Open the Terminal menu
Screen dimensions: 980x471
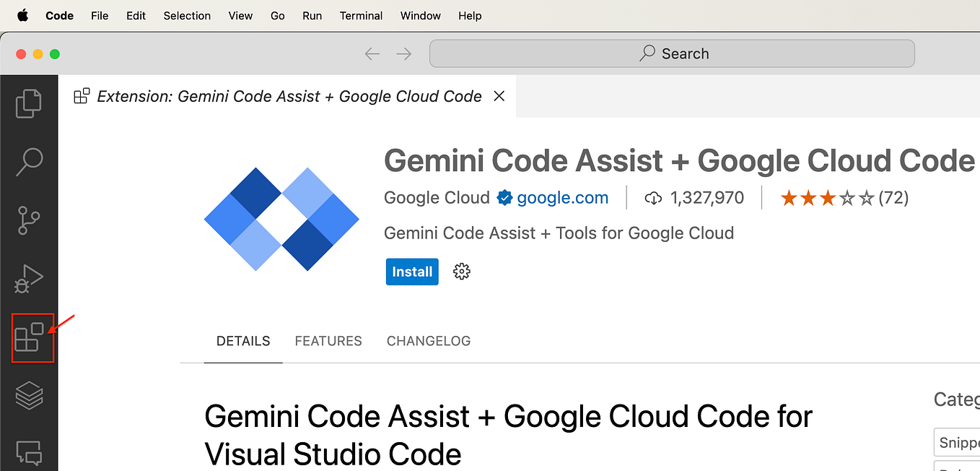coord(362,15)
